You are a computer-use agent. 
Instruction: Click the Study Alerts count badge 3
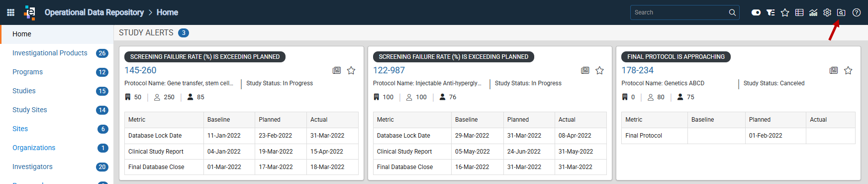pos(184,33)
